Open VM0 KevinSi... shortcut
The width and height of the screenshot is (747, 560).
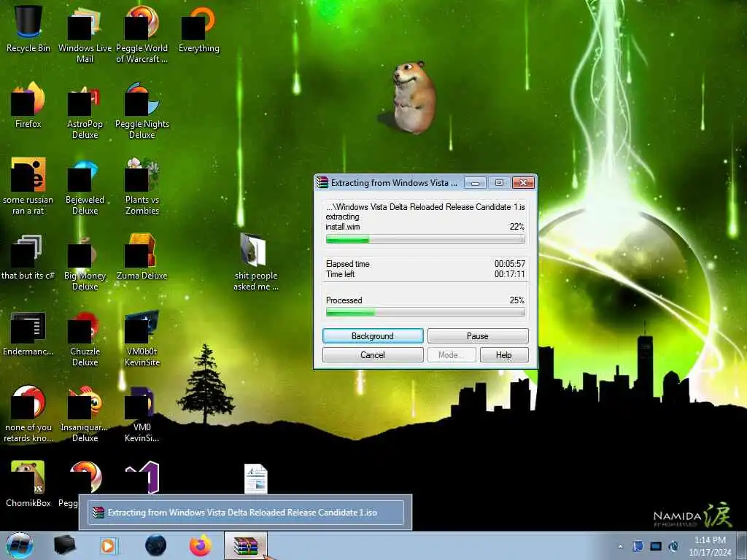click(142, 413)
